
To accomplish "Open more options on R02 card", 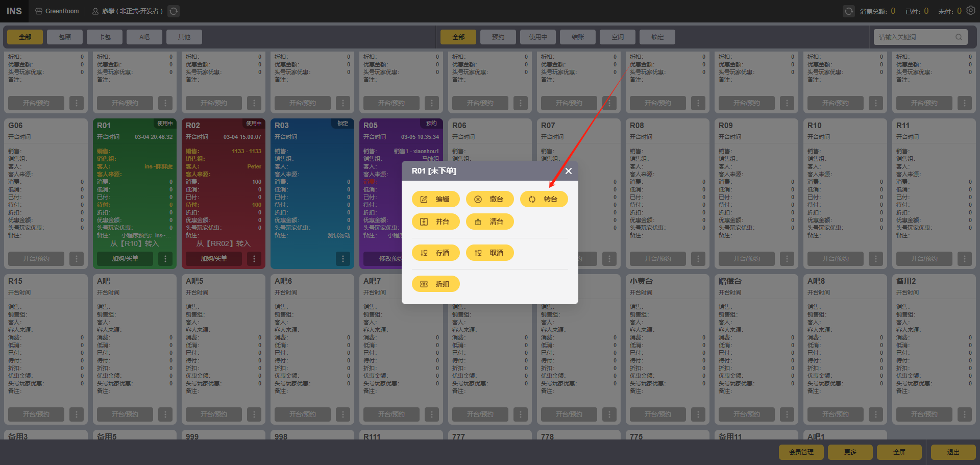I will coord(254,259).
